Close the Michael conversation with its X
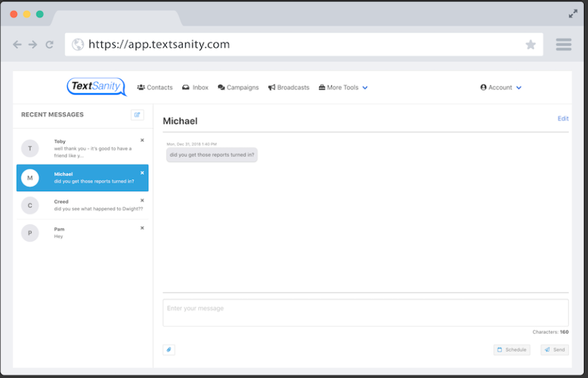 tap(142, 172)
